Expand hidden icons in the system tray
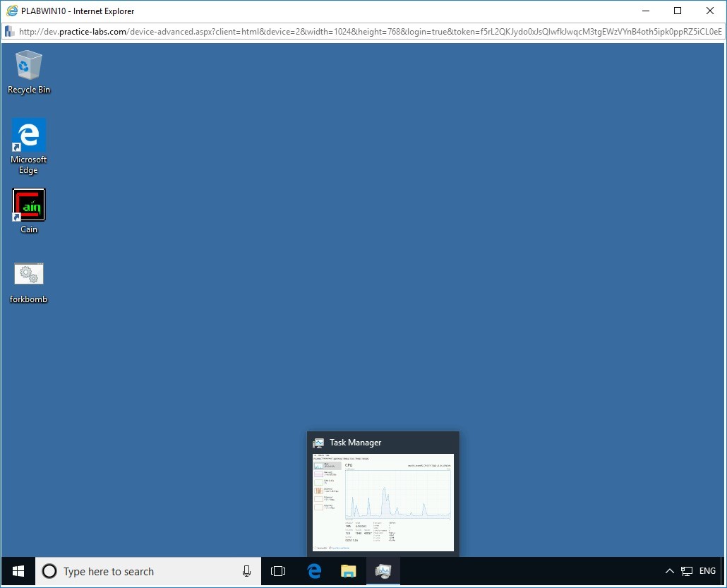Screen dimensions: 727x588 [669, 571]
